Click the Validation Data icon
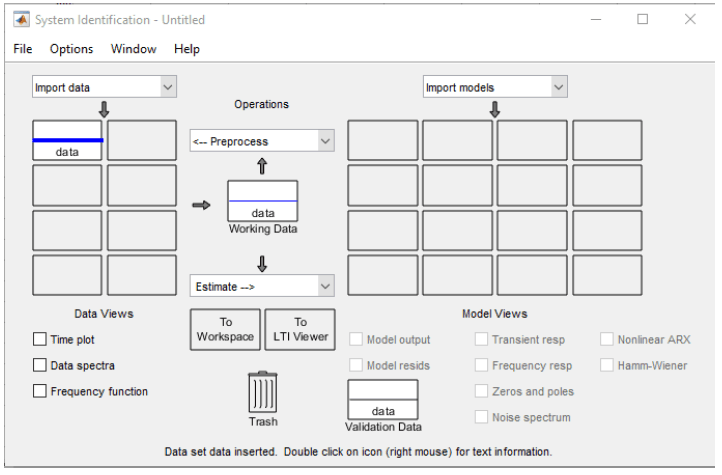Viewport: 722px width, 475px height. (x=383, y=400)
